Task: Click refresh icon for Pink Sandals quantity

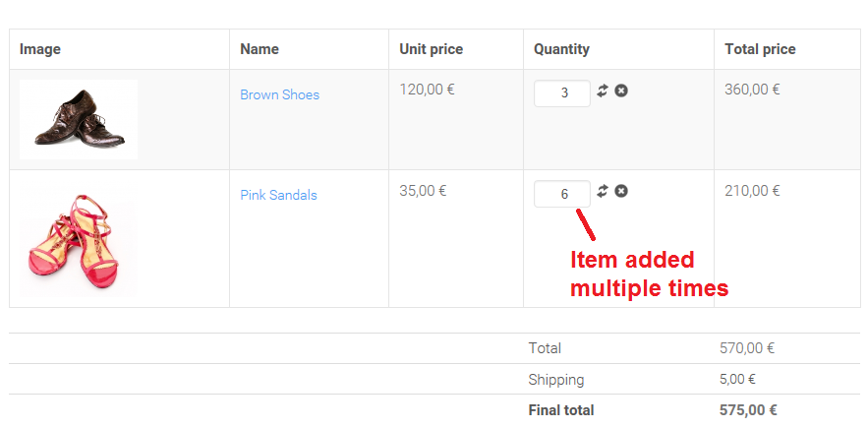Action: (603, 191)
